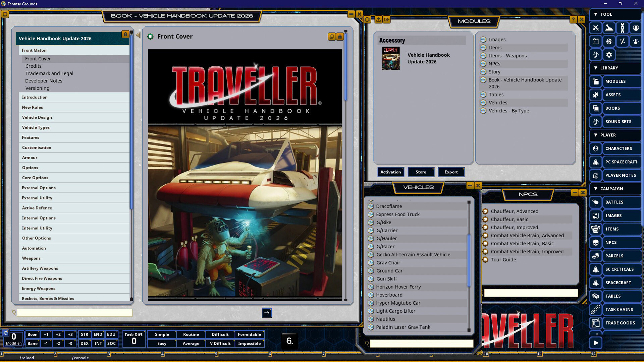
Task: Click the Sound Sets music icon
Action: click(596, 122)
